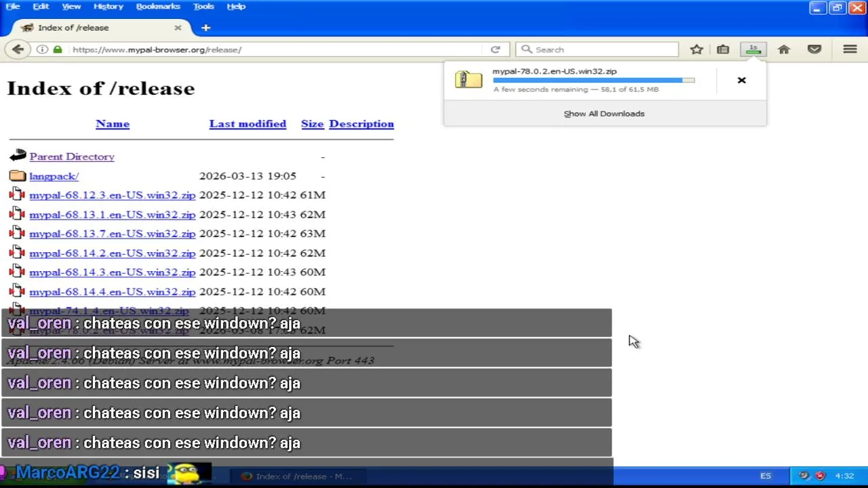Click the download progress bar

(594, 80)
